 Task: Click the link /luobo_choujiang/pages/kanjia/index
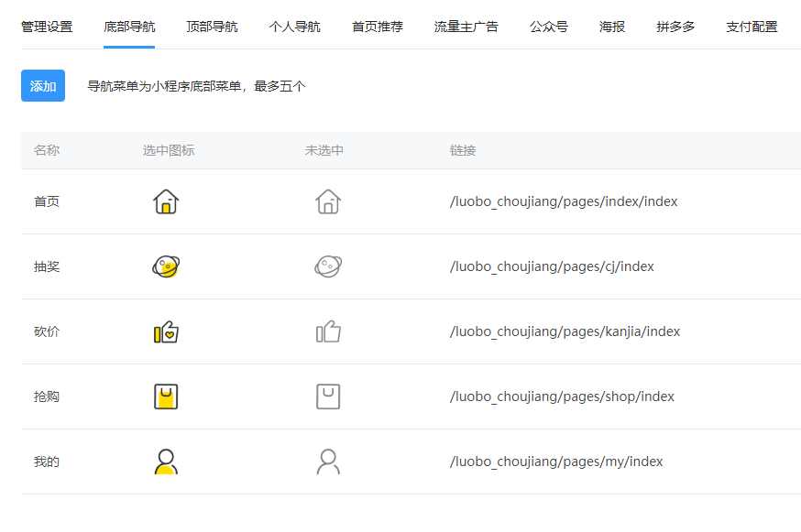(x=565, y=331)
